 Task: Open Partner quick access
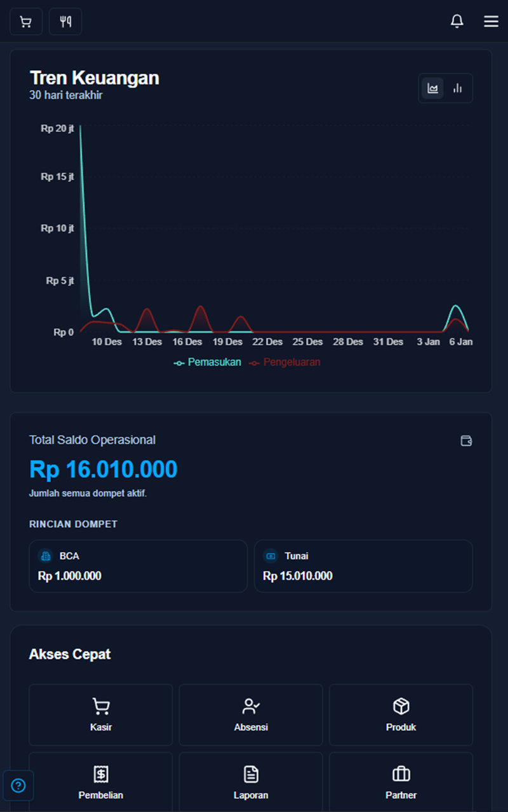point(401,782)
